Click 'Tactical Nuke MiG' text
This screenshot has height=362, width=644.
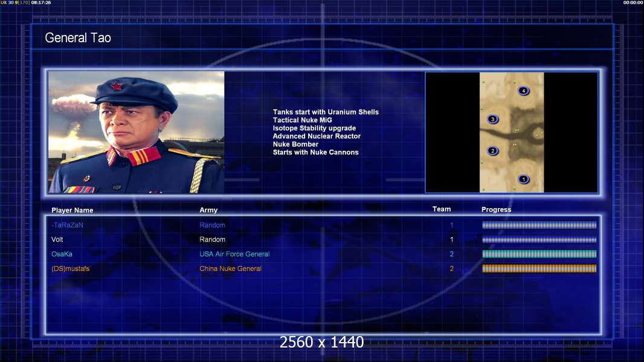[x=302, y=120]
